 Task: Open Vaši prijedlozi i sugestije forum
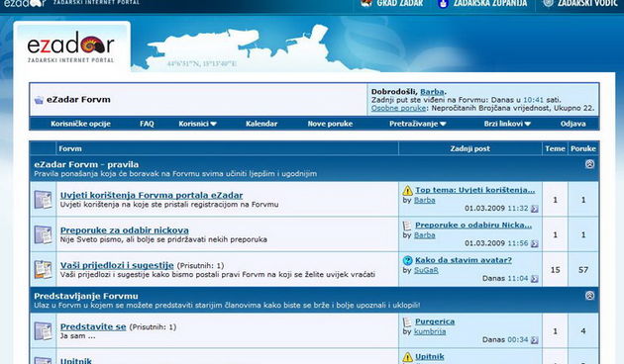coord(117,265)
